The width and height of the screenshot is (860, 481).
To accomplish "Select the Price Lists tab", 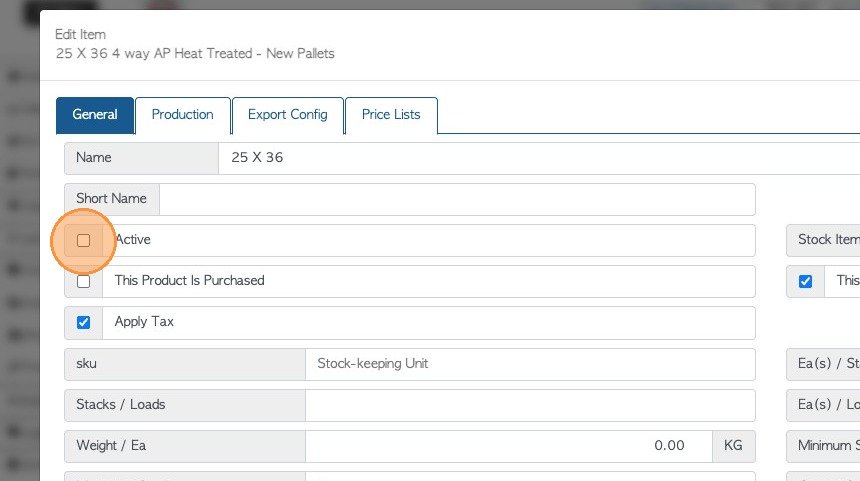I will pos(391,115).
